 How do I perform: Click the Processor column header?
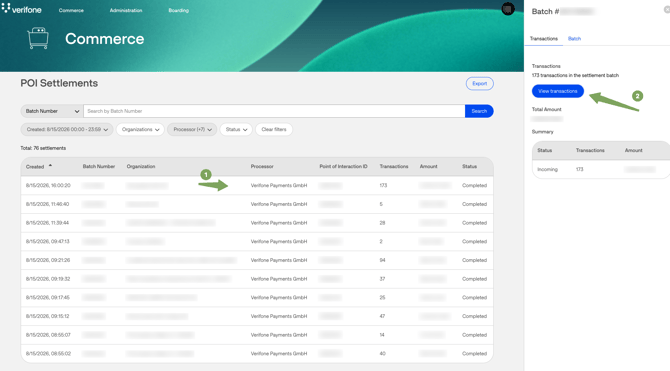(x=262, y=166)
